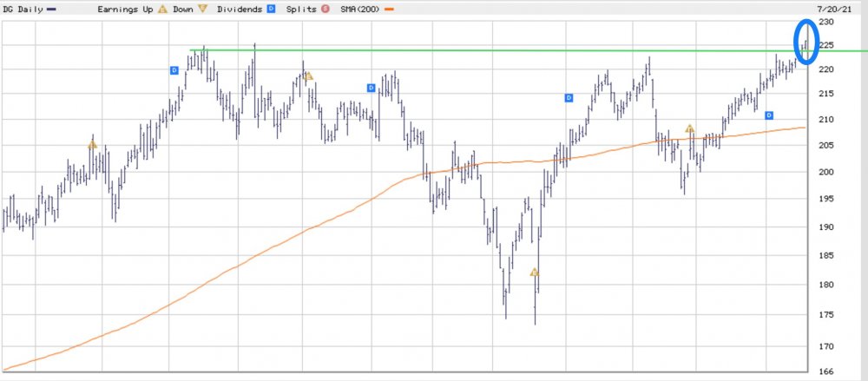
Task: Click the 'Earnings Up' legend label
Action: click(125, 10)
